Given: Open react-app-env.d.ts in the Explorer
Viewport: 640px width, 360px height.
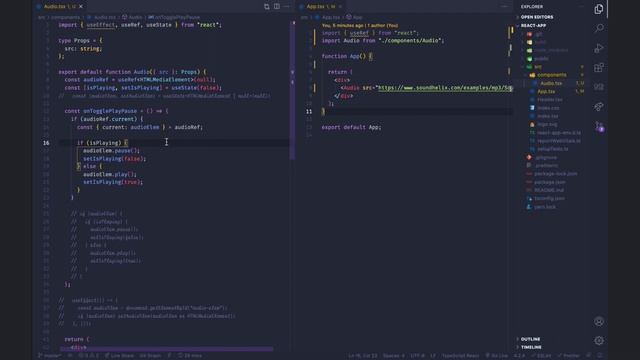Looking at the screenshot, I should 559,133.
